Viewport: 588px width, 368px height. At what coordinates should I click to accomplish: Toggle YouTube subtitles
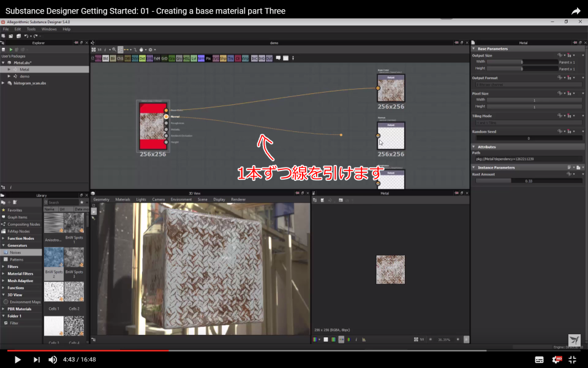click(x=539, y=360)
